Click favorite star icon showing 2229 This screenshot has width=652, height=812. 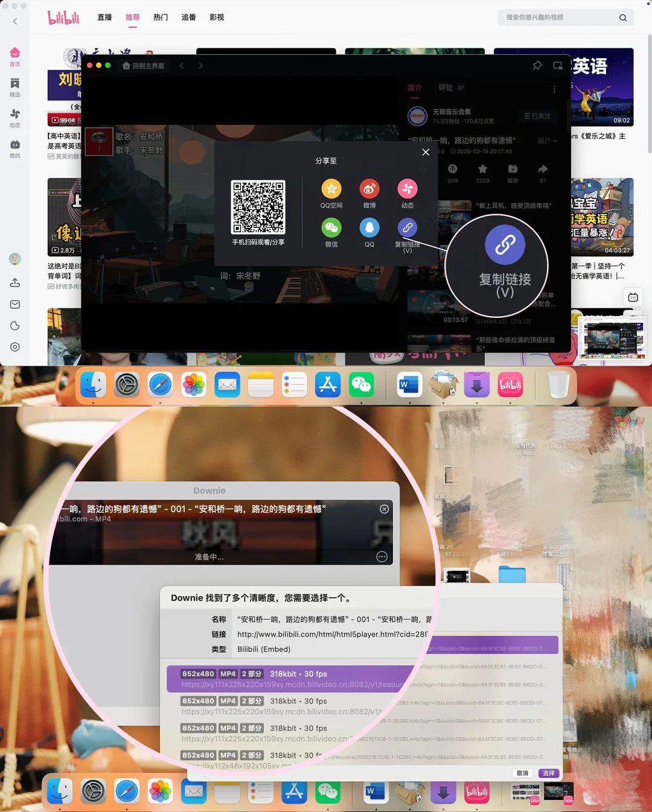pos(482,170)
